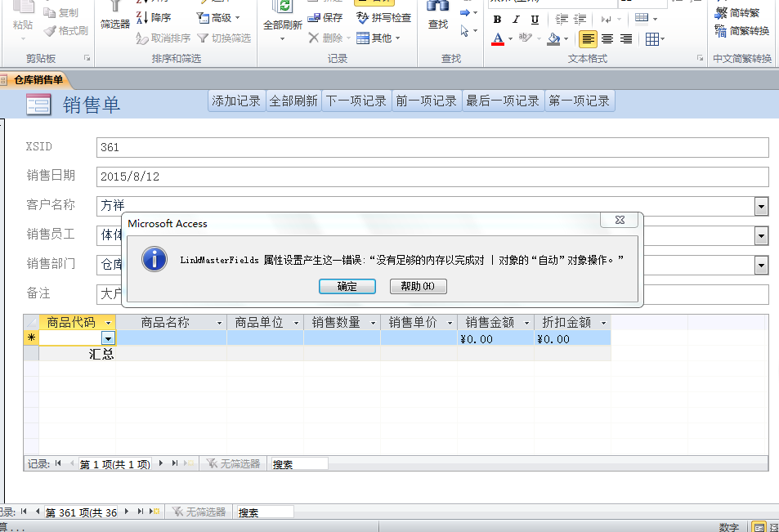The image size is (779, 532).
Task: Click the XSID field showing 361
Action: pyautogui.click(x=432, y=147)
